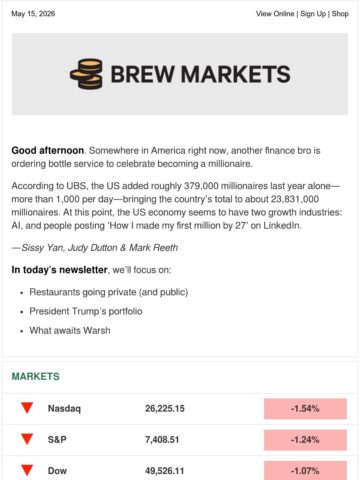Click the Restaurants going private bullet item
Image resolution: width=360 pixels, height=480 pixels.
pyautogui.click(x=109, y=292)
